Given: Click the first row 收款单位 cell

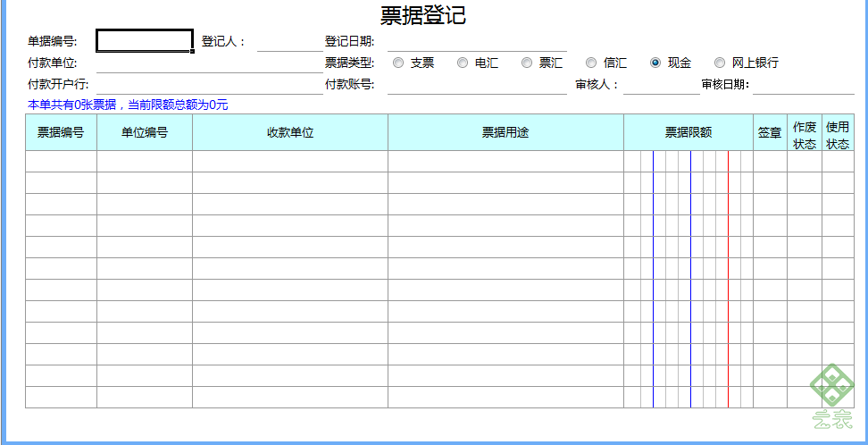Looking at the screenshot, I should point(290,161).
